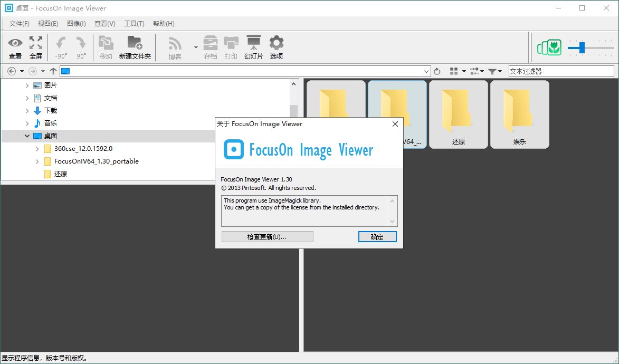
Task: Open the back history dropdown arrow
Action: click(x=22, y=71)
